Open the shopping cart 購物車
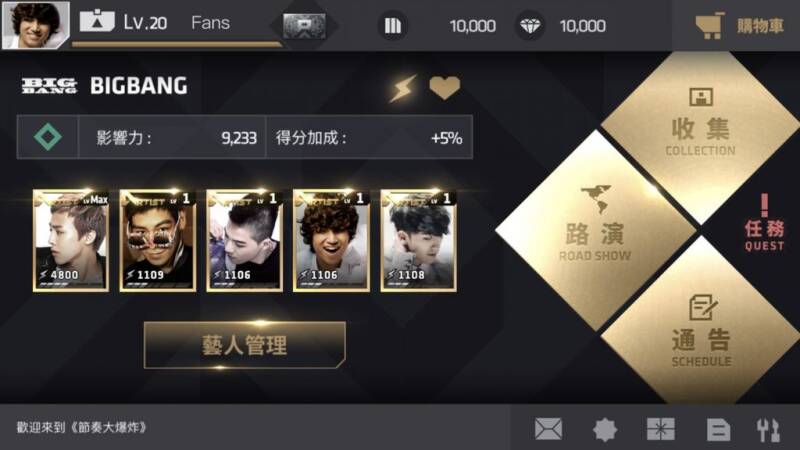This screenshot has width=800, height=450. tap(740, 26)
